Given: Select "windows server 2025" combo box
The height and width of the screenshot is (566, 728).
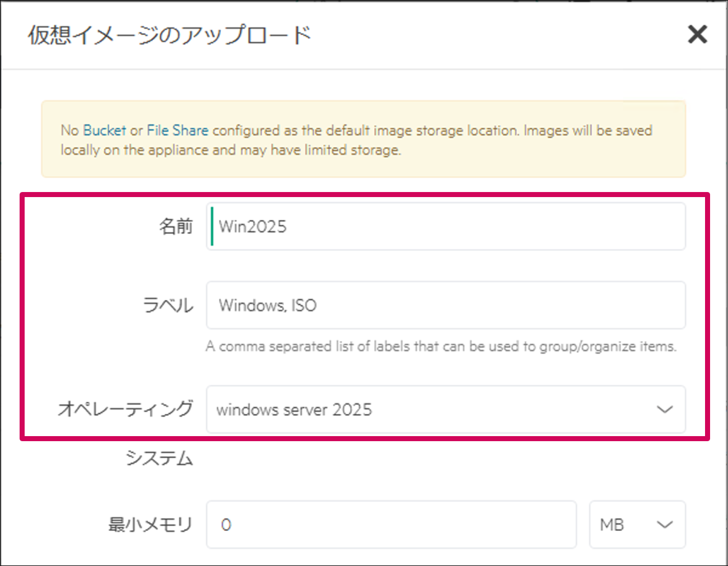Looking at the screenshot, I should tap(446, 410).
